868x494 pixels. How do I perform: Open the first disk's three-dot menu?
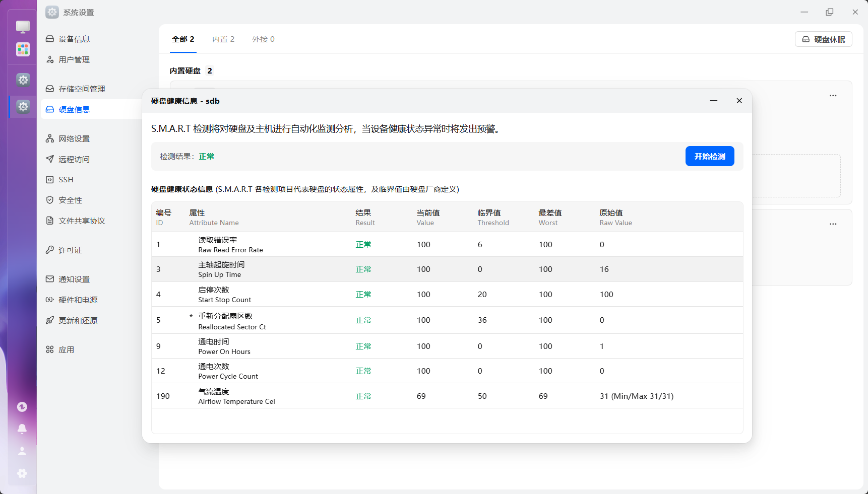point(833,96)
